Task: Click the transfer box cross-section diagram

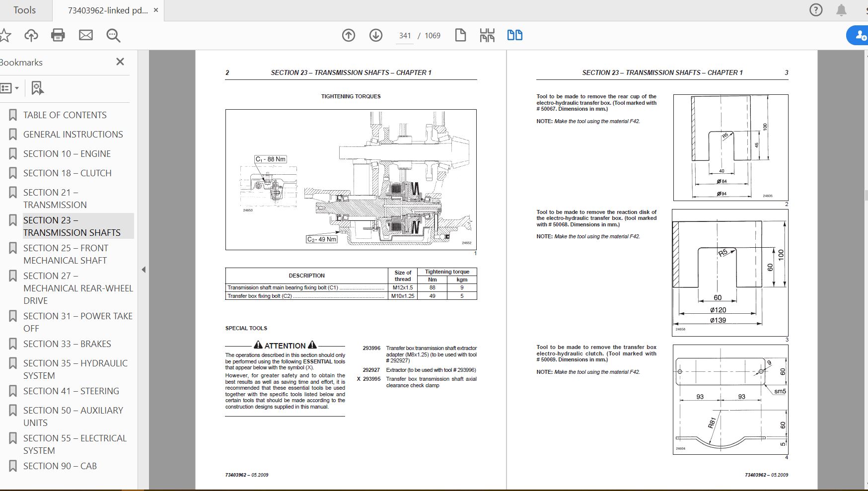Action: pos(351,180)
